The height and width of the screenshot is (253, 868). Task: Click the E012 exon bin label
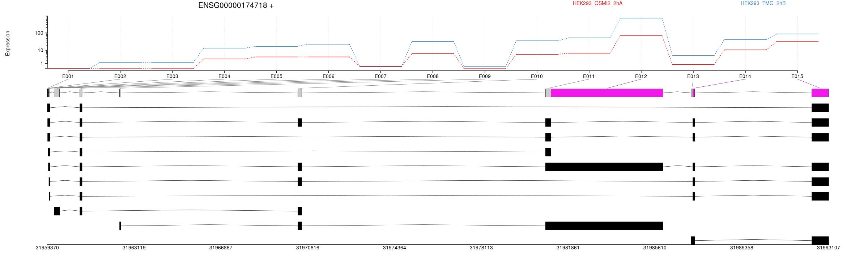point(641,76)
